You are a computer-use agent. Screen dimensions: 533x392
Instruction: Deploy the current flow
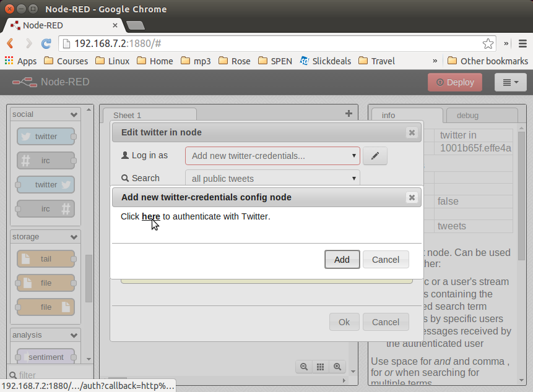coord(455,82)
